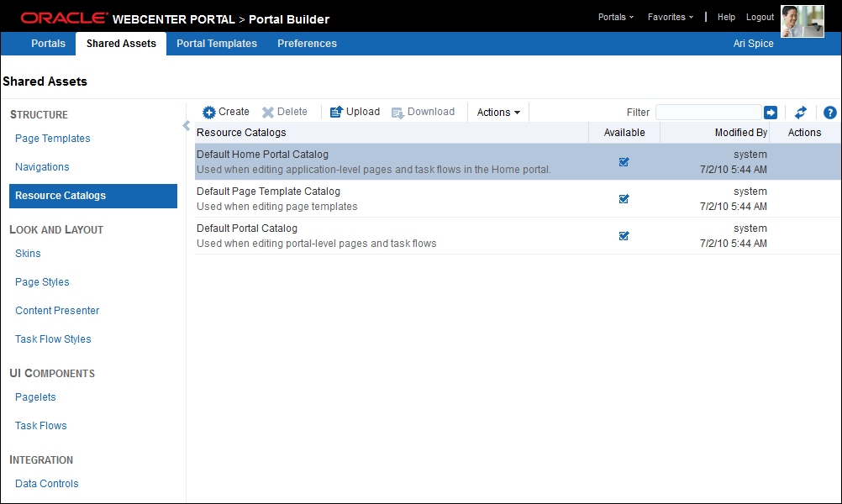Toggle Available checkbox for Default Portal Catalog
Viewport: 842px width, 504px height.
click(x=624, y=236)
